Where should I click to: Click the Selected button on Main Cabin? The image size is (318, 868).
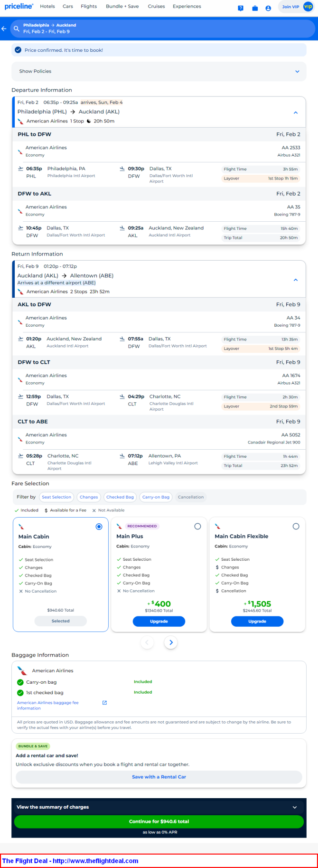point(61,621)
